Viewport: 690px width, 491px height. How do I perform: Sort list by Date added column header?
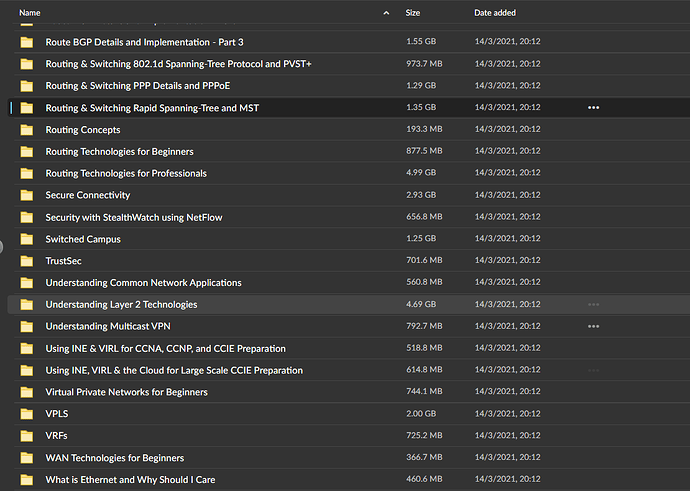pyautogui.click(x=495, y=13)
